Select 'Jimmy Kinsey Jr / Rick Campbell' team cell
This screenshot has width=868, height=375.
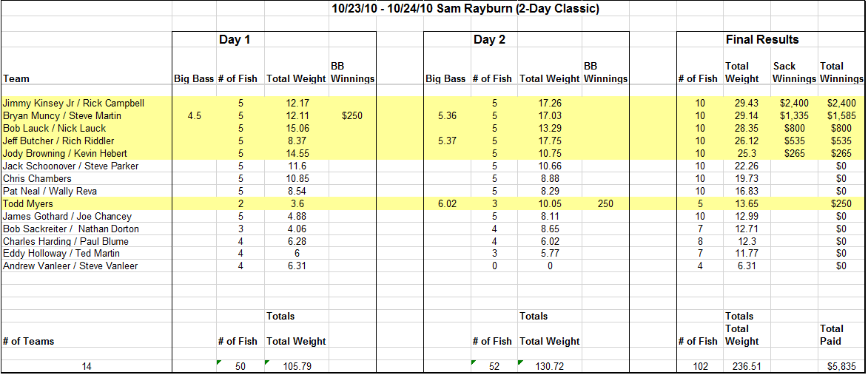(73, 103)
